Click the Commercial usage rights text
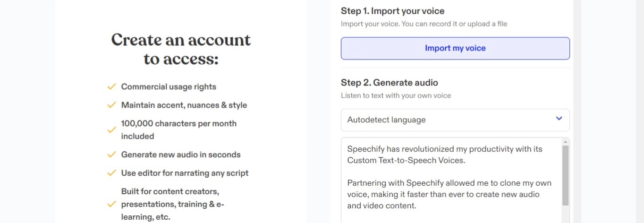The image size is (644, 223). 169,87
